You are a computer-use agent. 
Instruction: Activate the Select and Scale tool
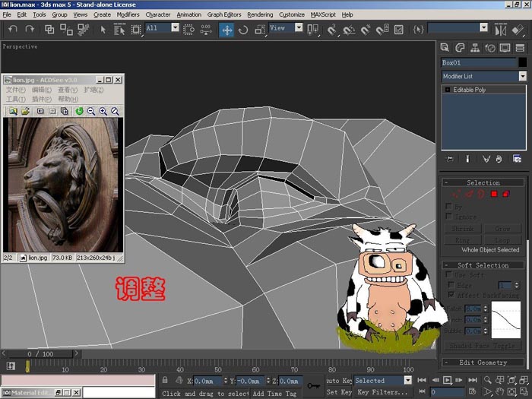pos(260,30)
